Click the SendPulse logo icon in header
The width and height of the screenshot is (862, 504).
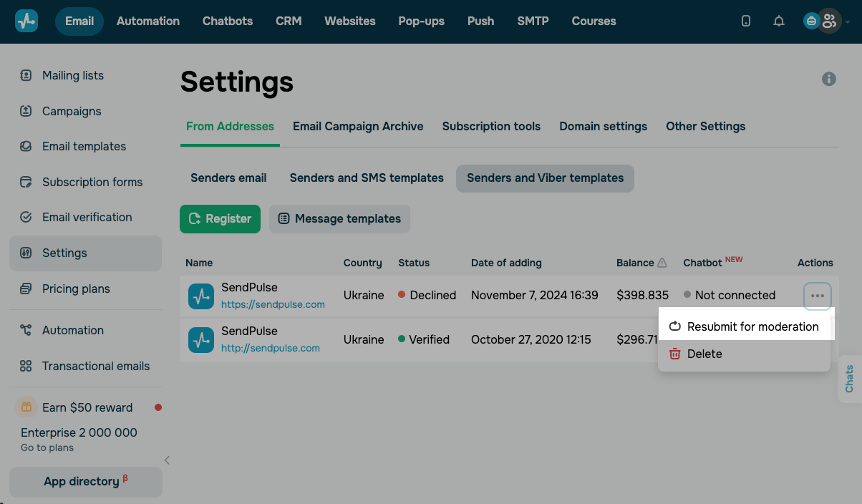coord(26,21)
